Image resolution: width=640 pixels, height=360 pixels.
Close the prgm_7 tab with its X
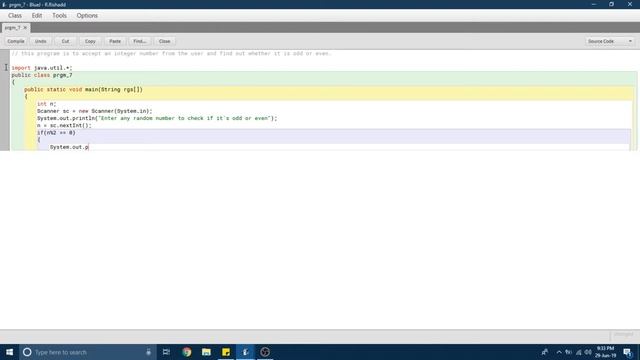[x=25, y=28]
